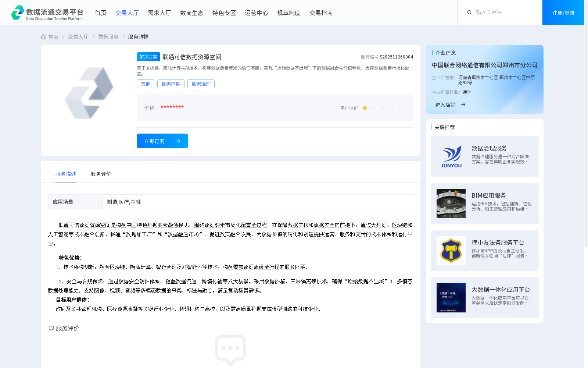The width and height of the screenshot is (588, 368).
Task: Click the main product logo image
Action: click(x=89, y=93)
